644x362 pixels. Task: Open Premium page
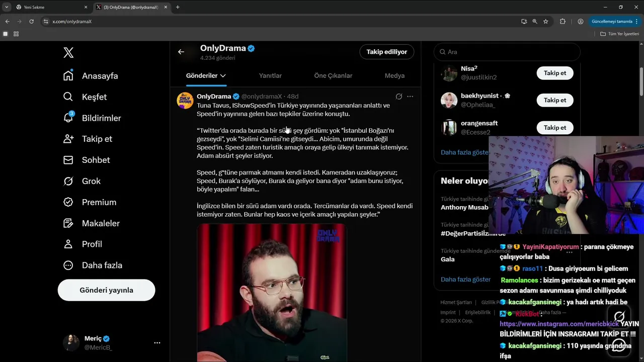click(x=90, y=202)
